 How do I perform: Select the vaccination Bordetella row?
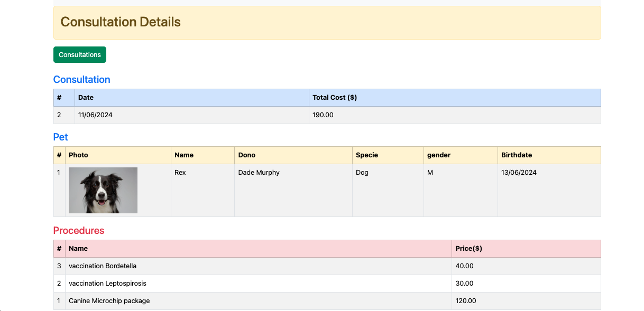pos(327,266)
